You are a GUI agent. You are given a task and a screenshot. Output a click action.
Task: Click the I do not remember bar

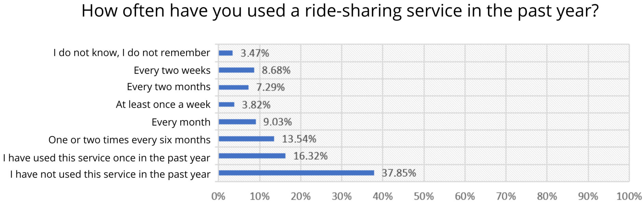coord(226,53)
